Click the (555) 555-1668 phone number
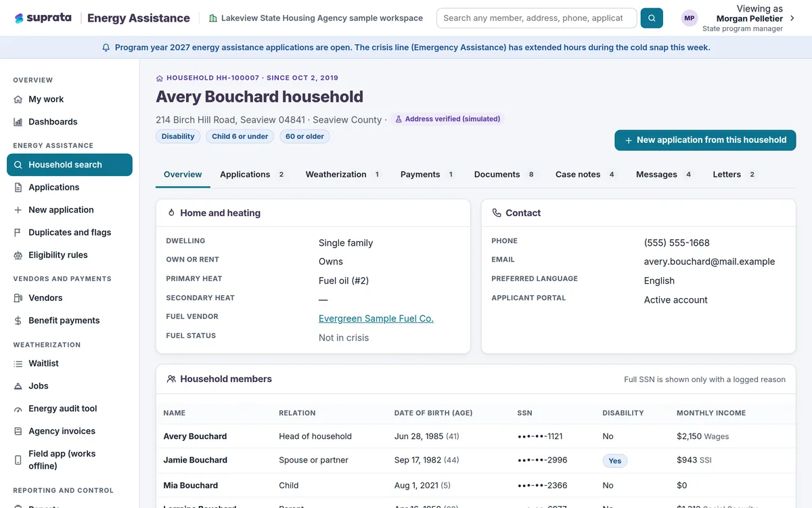This screenshot has height=508, width=812. [677, 242]
